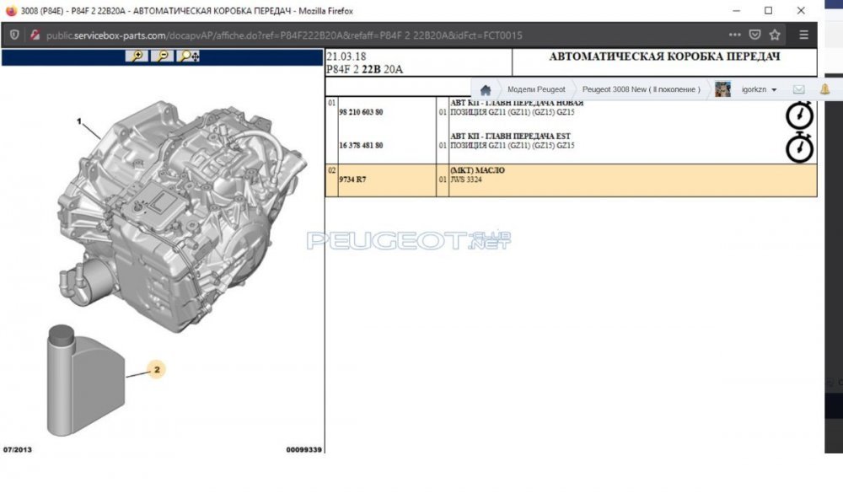Open the Firefox hamburger menu
This screenshot has height=504, width=843.
(803, 35)
